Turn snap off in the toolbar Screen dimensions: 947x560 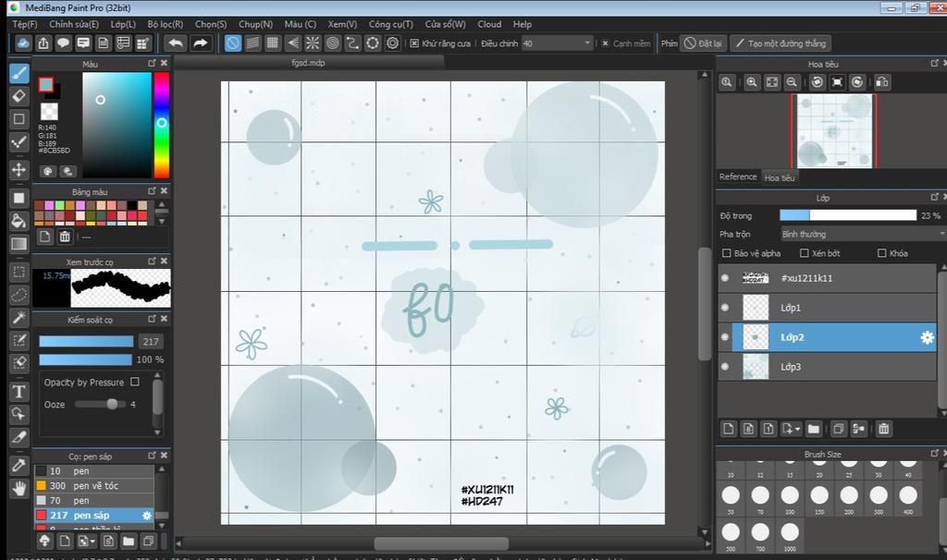(x=232, y=43)
